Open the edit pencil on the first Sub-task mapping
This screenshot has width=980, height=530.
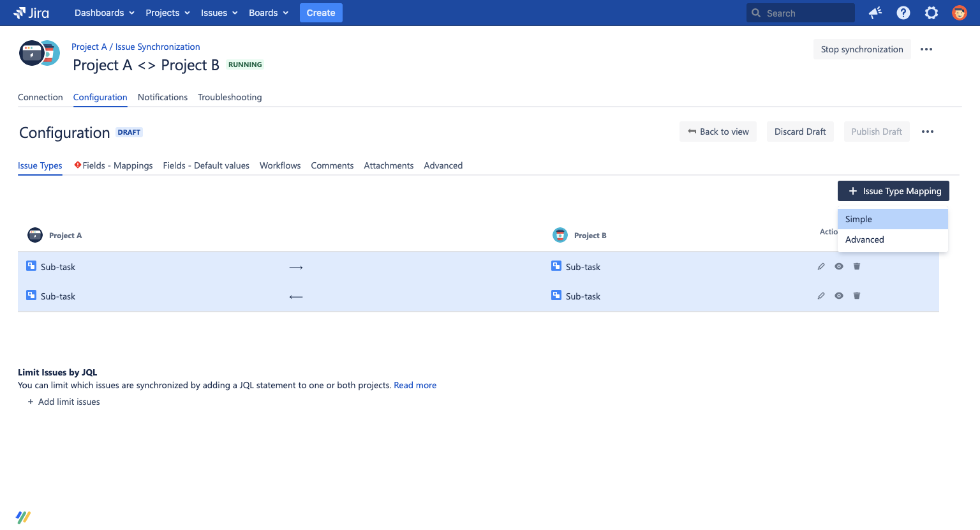(820, 266)
